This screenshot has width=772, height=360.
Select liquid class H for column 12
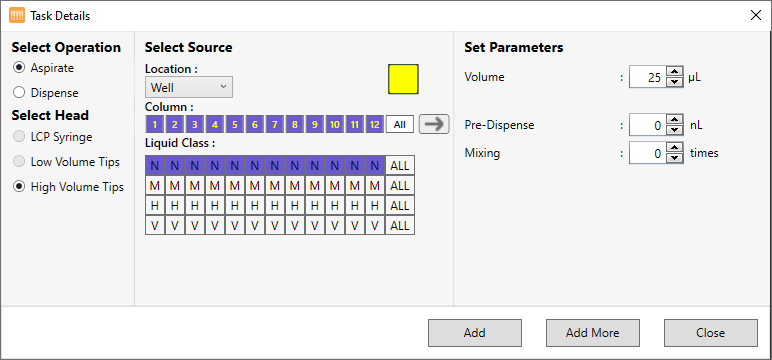pos(375,205)
